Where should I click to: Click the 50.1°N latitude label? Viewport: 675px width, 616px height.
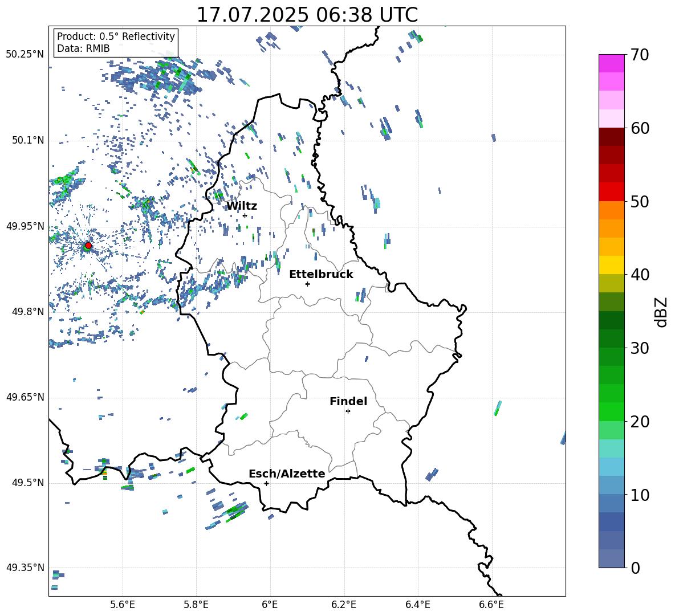[x=28, y=140]
